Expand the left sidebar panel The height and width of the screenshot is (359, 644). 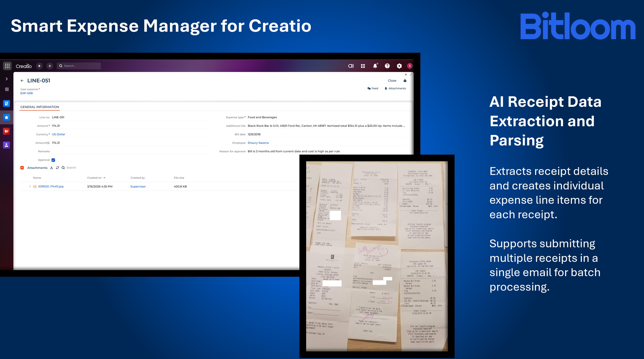[7, 79]
